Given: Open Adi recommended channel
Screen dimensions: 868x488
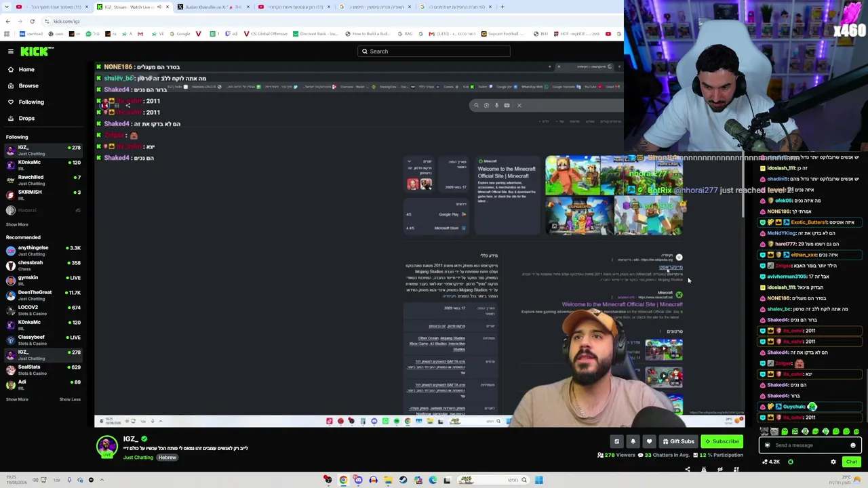Looking at the screenshot, I should pos(43,385).
